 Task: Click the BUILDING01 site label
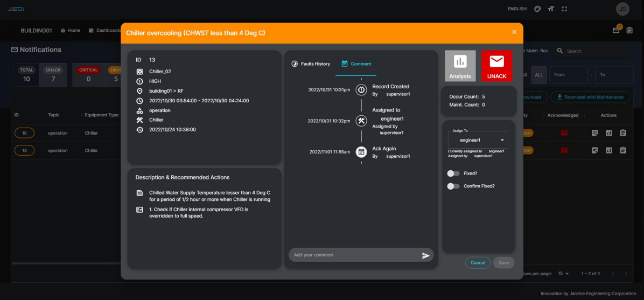(x=36, y=30)
